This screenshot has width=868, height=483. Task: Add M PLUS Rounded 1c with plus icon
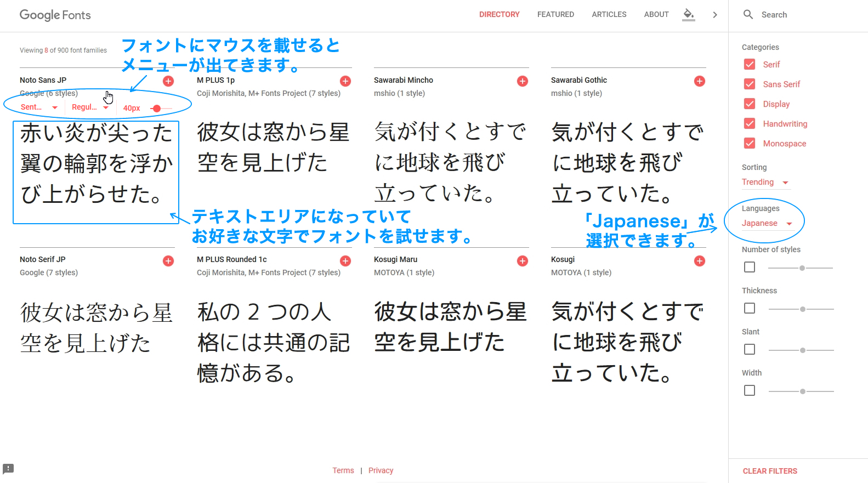[345, 261]
